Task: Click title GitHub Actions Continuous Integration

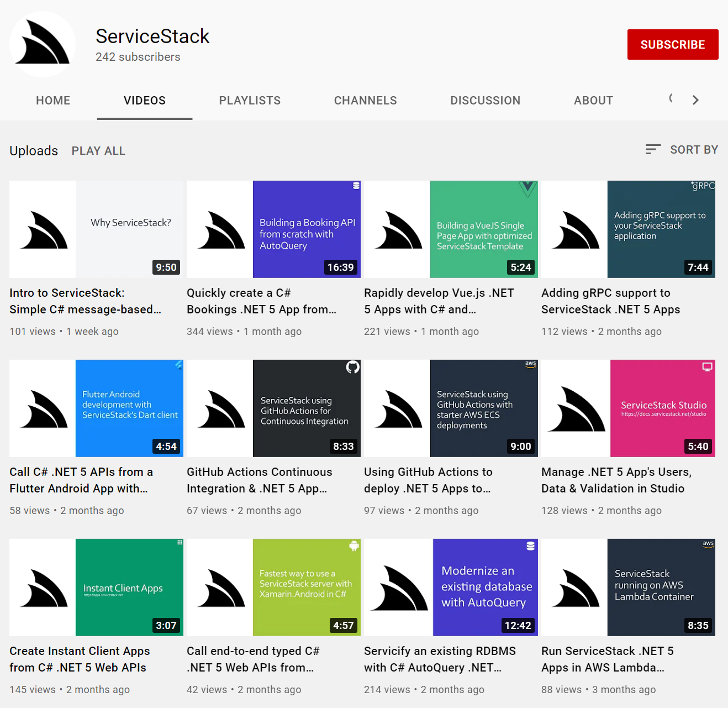Action: click(x=260, y=480)
